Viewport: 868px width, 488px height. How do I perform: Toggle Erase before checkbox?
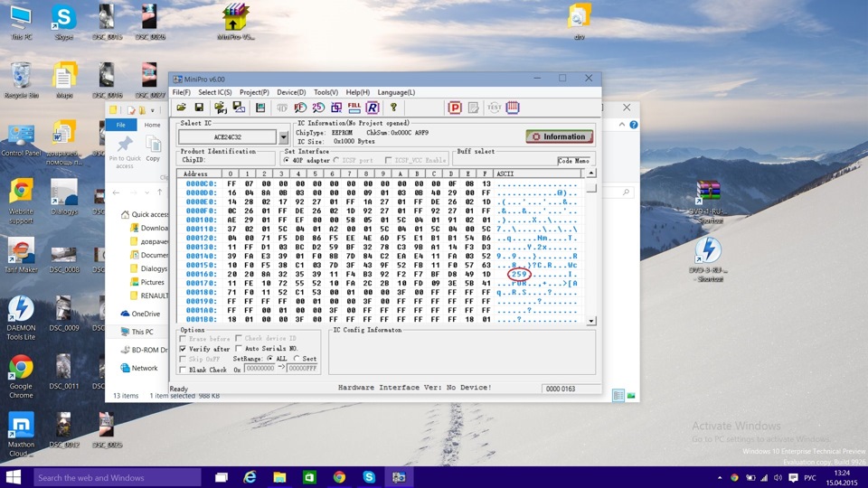click(x=183, y=338)
